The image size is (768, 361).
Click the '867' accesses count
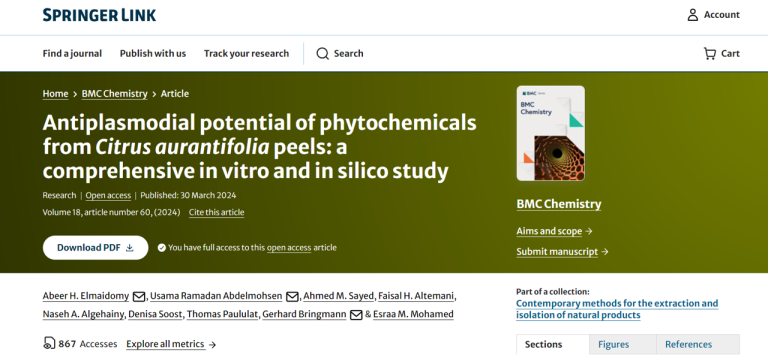click(67, 344)
